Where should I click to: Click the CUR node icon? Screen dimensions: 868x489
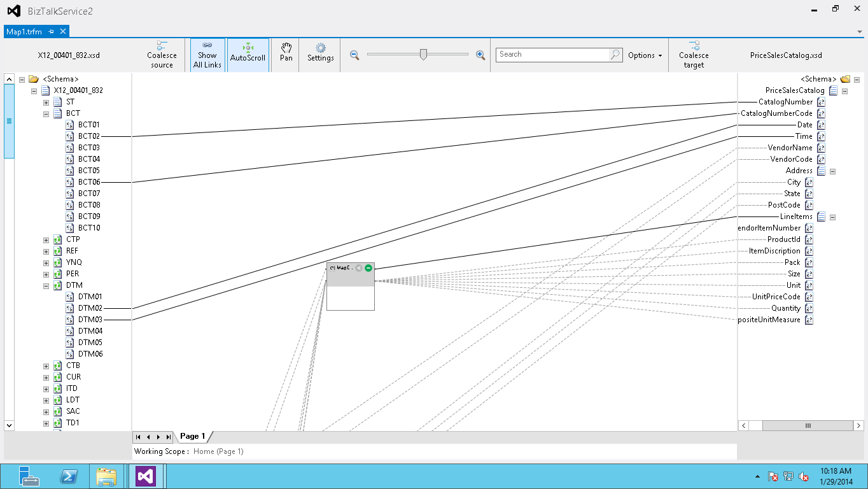pos(58,377)
